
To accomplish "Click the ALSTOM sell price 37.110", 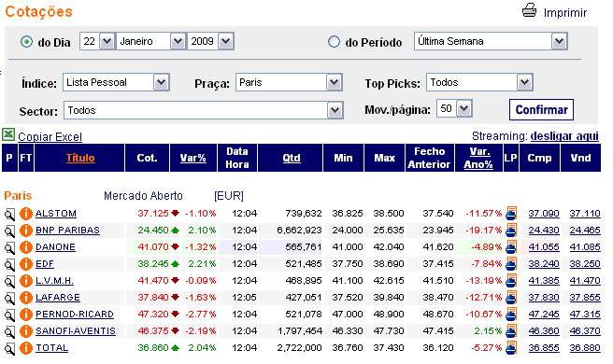I will tap(585, 214).
